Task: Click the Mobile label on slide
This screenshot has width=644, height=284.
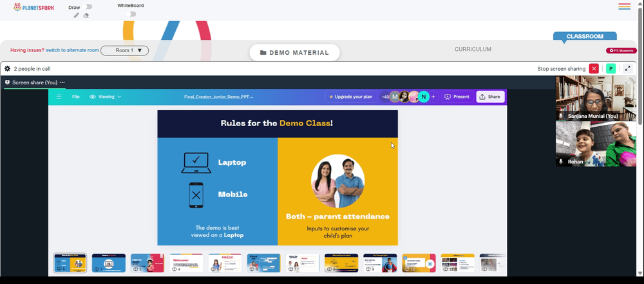Action: pos(233,194)
